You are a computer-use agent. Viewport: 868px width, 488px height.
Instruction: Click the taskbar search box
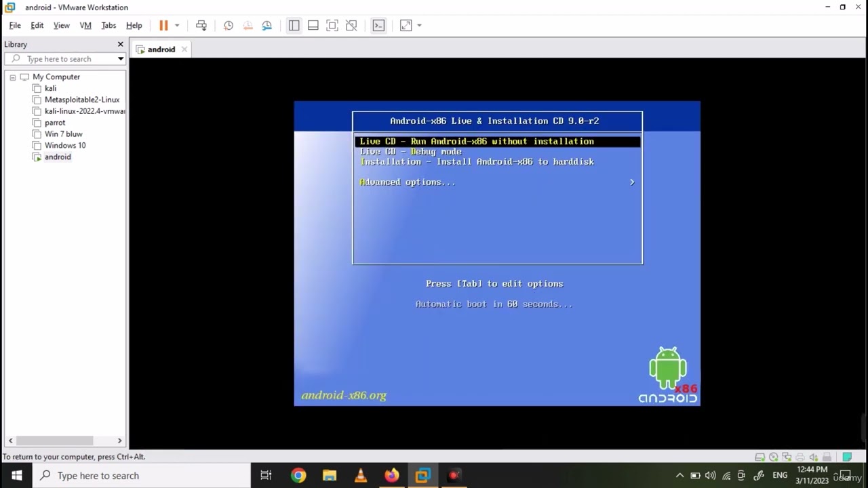[x=142, y=476]
